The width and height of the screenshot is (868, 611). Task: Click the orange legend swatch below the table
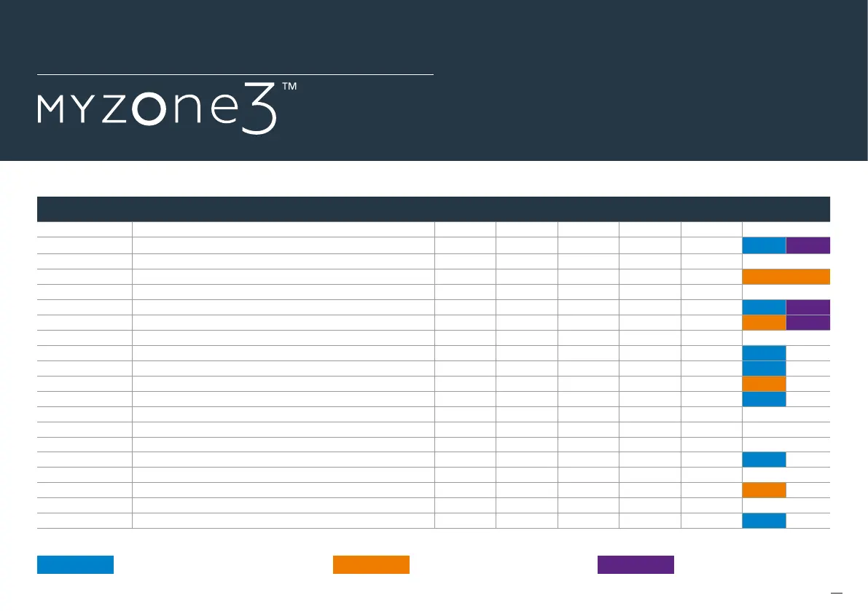point(371,564)
